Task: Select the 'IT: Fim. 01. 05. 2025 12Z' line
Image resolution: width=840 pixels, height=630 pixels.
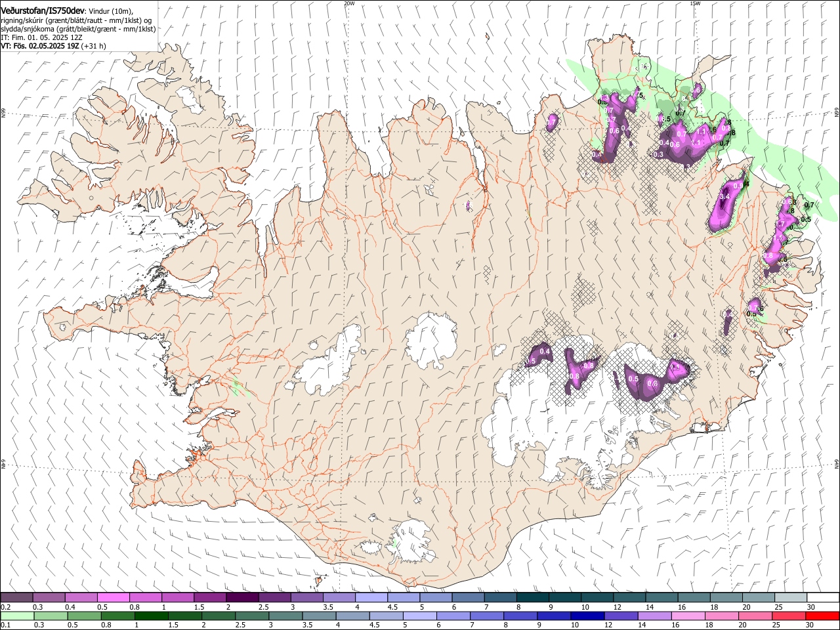Action: tap(41, 37)
